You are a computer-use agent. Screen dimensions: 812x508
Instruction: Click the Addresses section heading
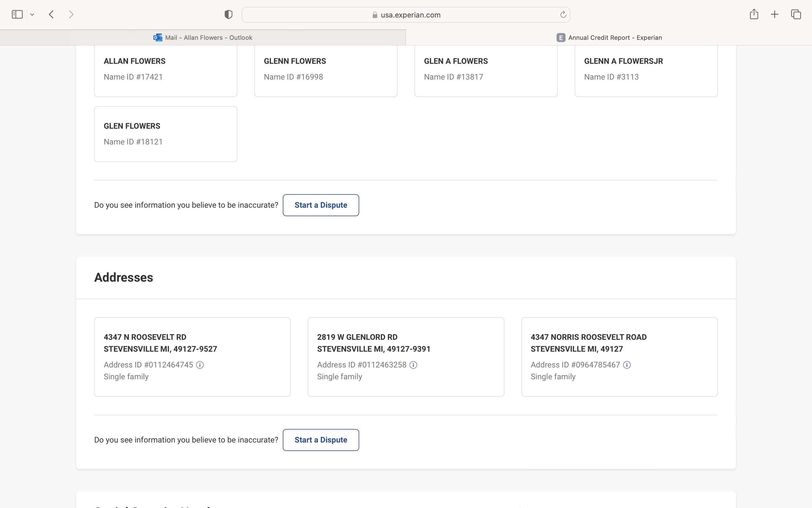click(123, 277)
